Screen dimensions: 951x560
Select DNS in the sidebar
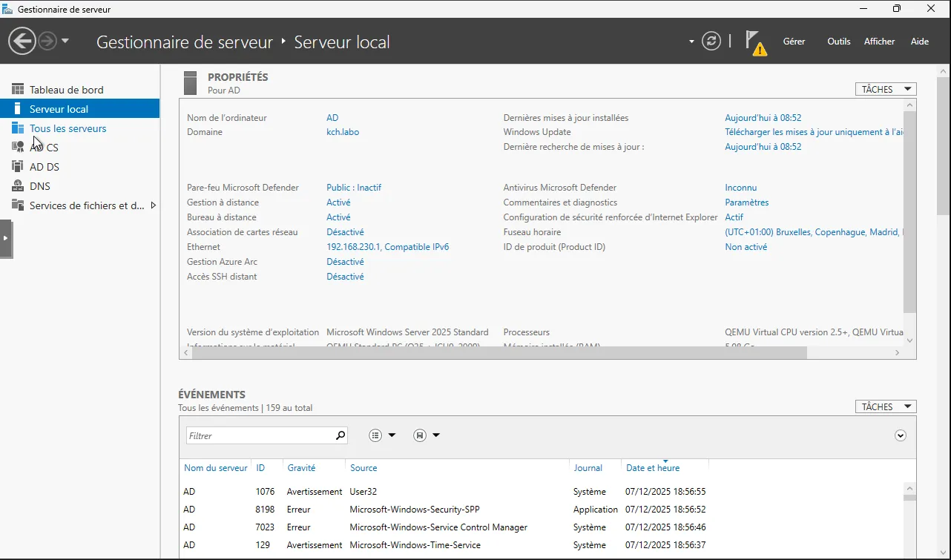[x=39, y=186]
